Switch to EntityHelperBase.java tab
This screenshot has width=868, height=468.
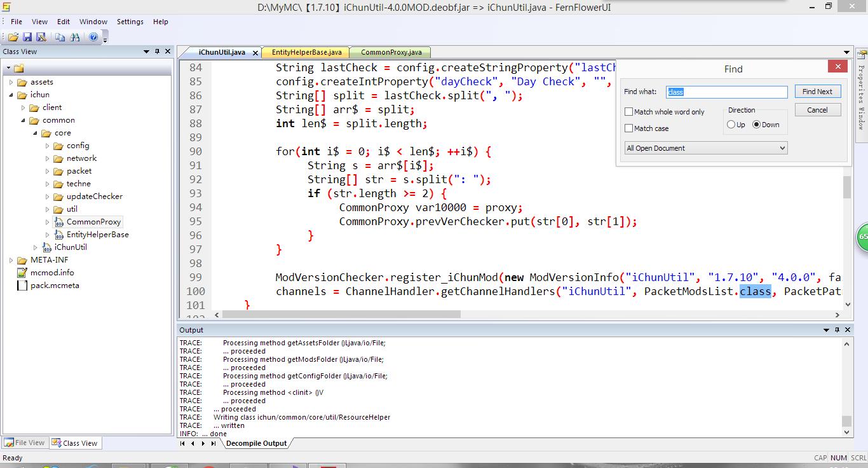(x=306, y=52)
